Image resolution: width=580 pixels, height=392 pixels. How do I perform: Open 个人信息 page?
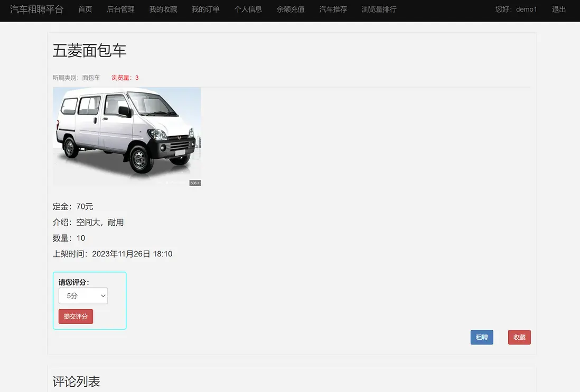pyautogui.click(x=248, y=9)
